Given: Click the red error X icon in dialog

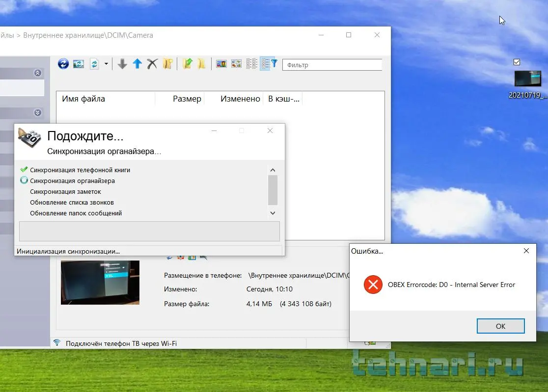Looking at the screenshot, I should [373, 285].
